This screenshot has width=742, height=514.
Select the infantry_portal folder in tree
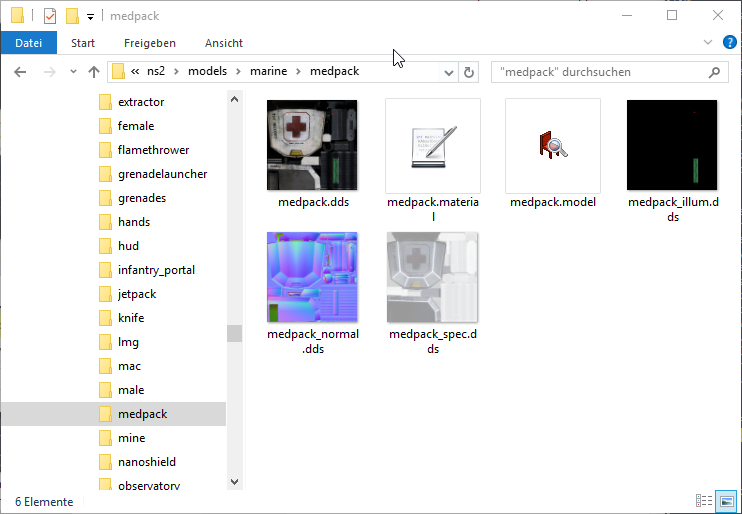tap(156, 270)
